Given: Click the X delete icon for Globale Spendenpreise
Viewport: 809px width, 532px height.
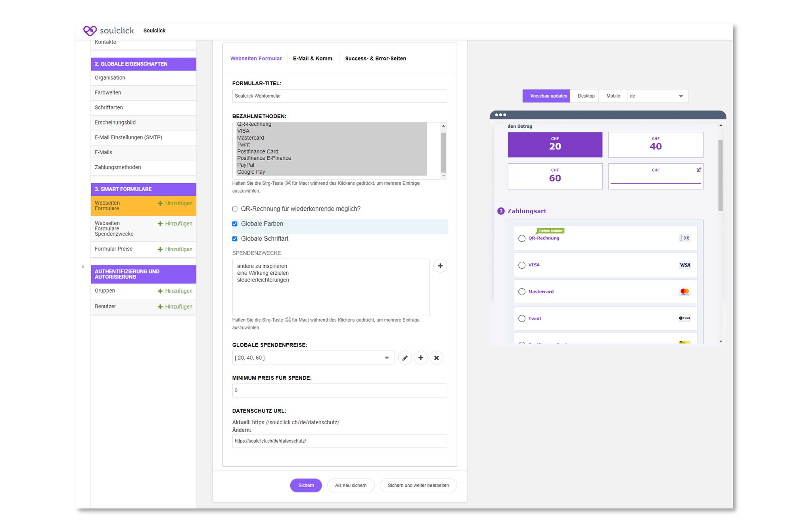Looking at the screenshot, I should click(436, 358).
